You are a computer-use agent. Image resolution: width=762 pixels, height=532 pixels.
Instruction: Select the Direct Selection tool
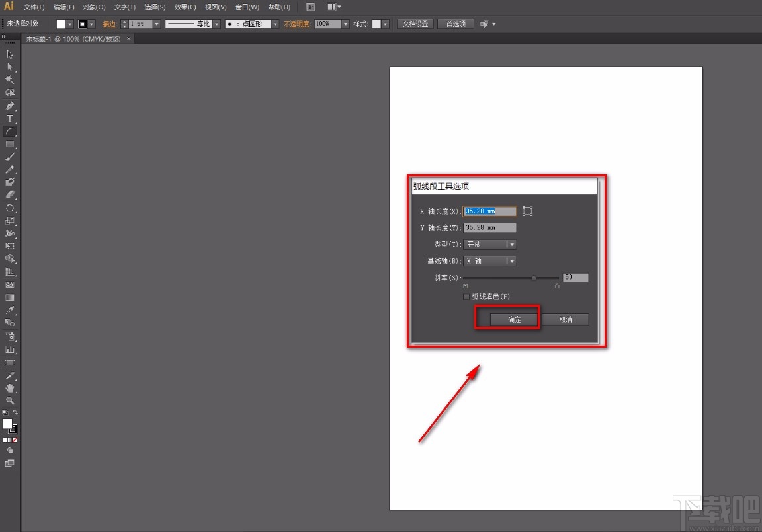10,67
